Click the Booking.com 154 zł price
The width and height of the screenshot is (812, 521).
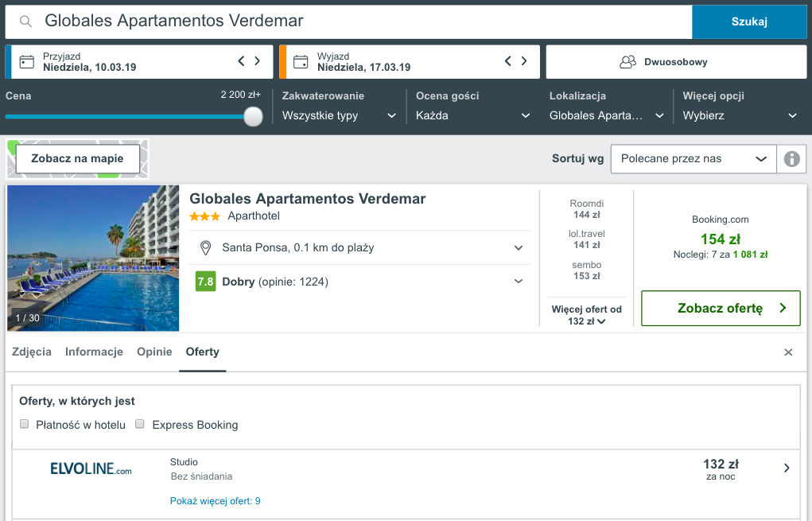(721, 239)
